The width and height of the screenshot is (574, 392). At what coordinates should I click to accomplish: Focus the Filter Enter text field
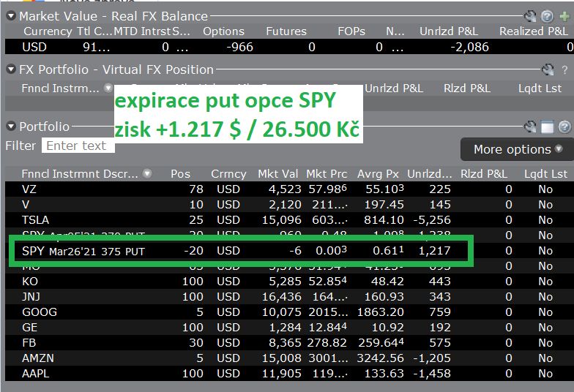(x=78, y=146)
